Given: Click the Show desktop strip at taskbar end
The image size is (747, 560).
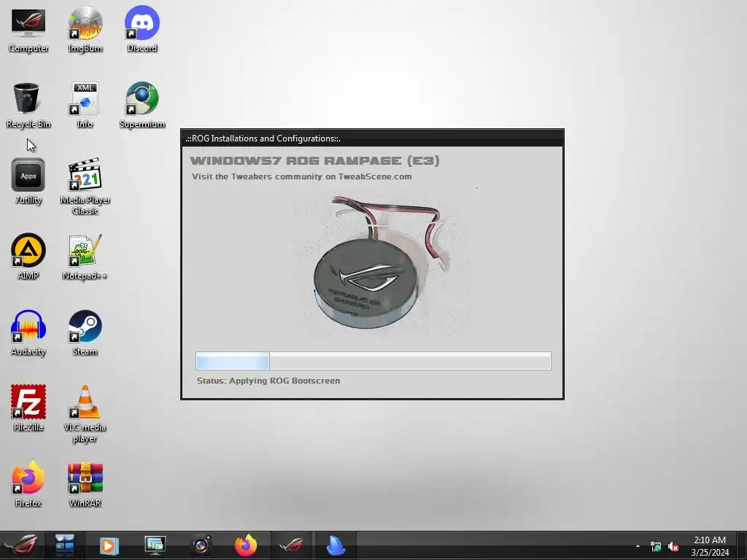Looking at the screenshot, I should click(742, 545).
